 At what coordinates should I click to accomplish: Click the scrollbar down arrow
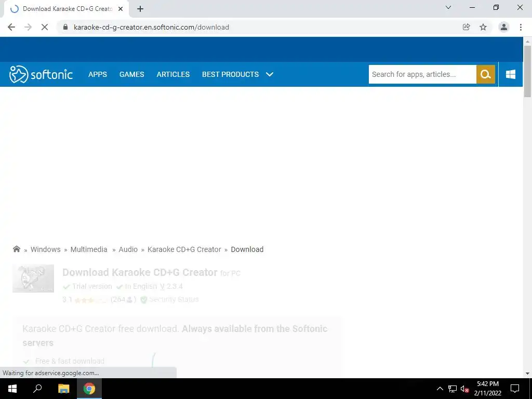[x=528, y=374]
